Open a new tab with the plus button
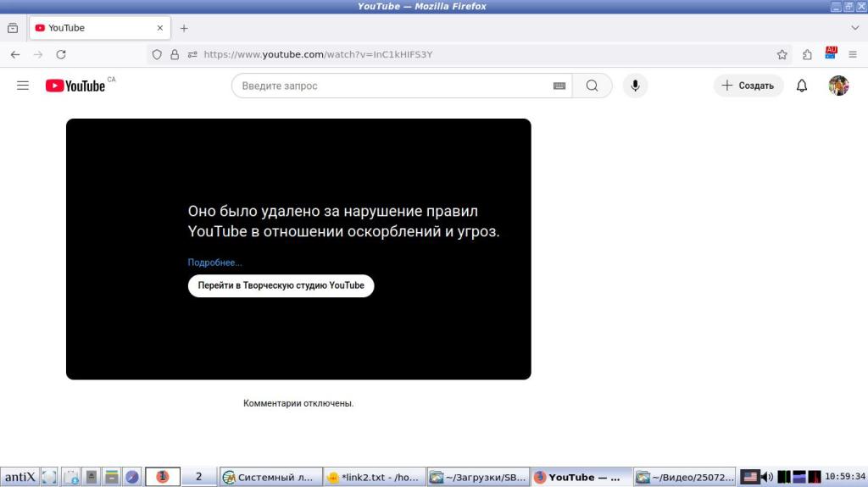The width and height of the screenshot is (868, 487). (184, 28)
